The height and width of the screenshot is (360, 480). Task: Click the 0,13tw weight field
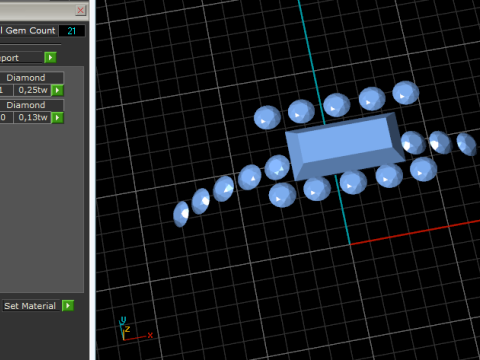click(x=32, y=117)
